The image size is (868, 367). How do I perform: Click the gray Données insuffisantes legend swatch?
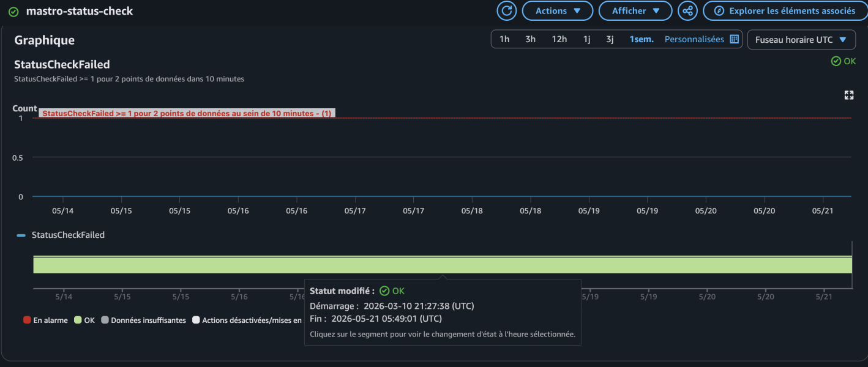pyautogui.click(x=105, y=320)
